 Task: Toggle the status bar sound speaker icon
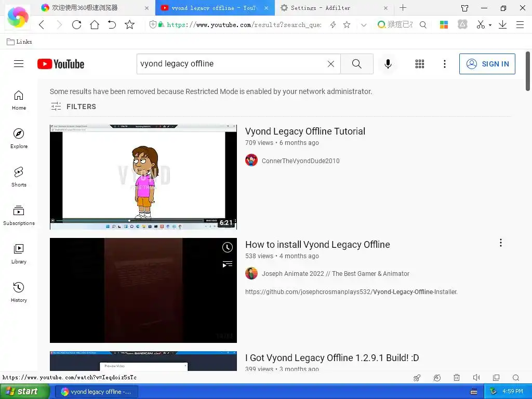(x=476, y=377)
